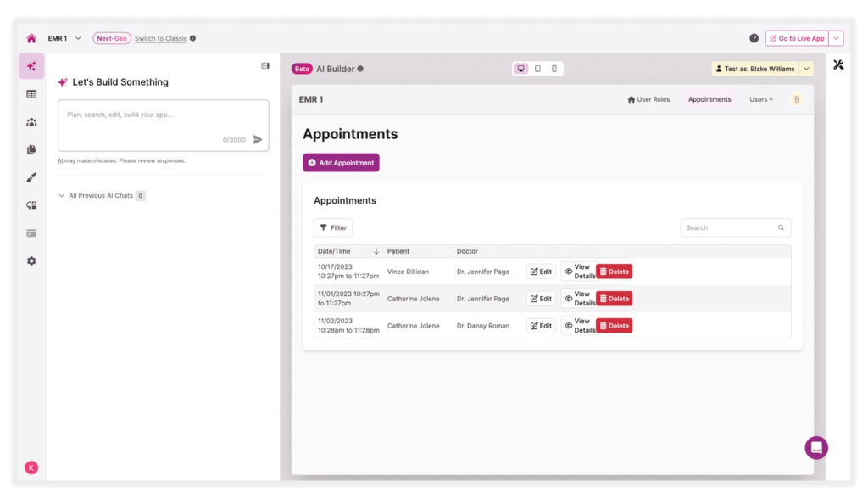Click the home icon in top bar
This screenshot has width=868, height=504.
31,38
